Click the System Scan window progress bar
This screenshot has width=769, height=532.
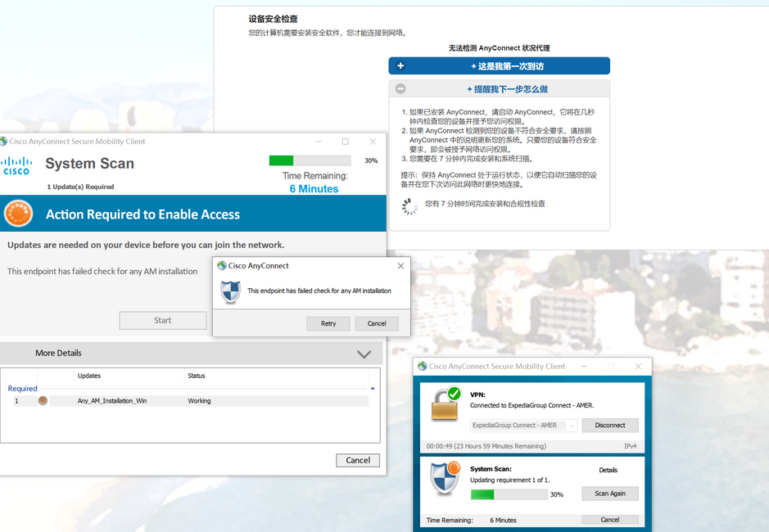click(310, 160)
